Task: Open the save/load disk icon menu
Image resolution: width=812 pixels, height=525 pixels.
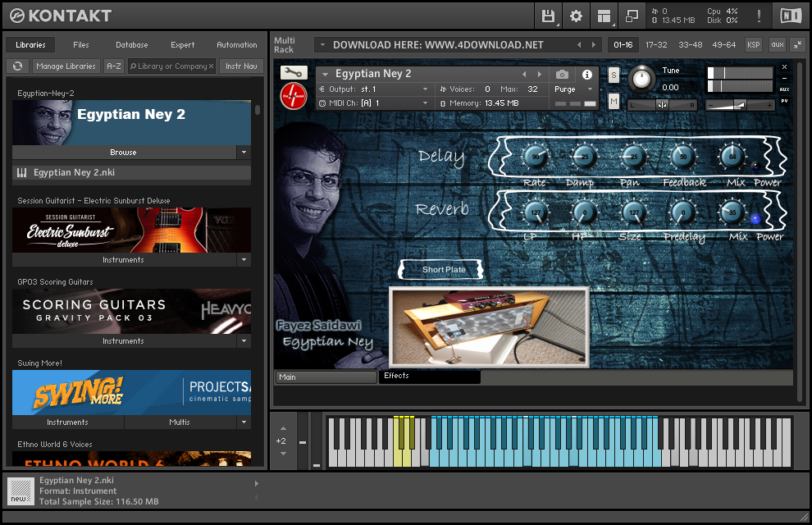Action: [x=548, y=16]
